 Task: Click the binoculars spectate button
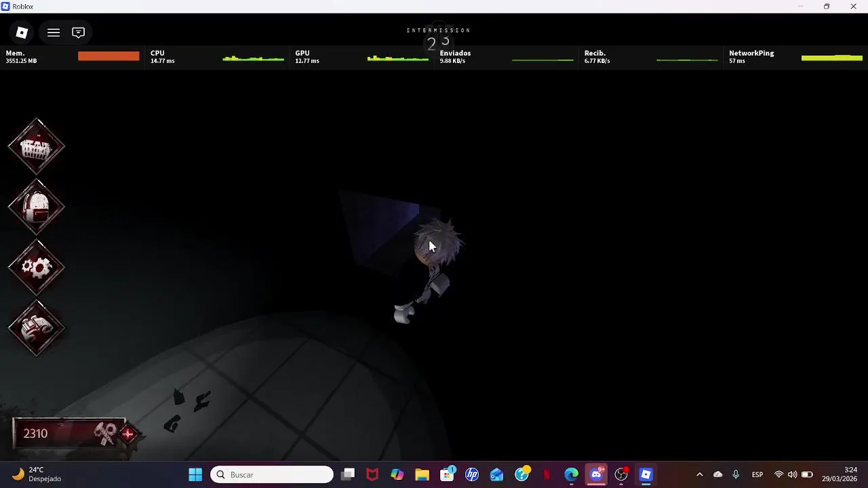[x=37, y=328]
